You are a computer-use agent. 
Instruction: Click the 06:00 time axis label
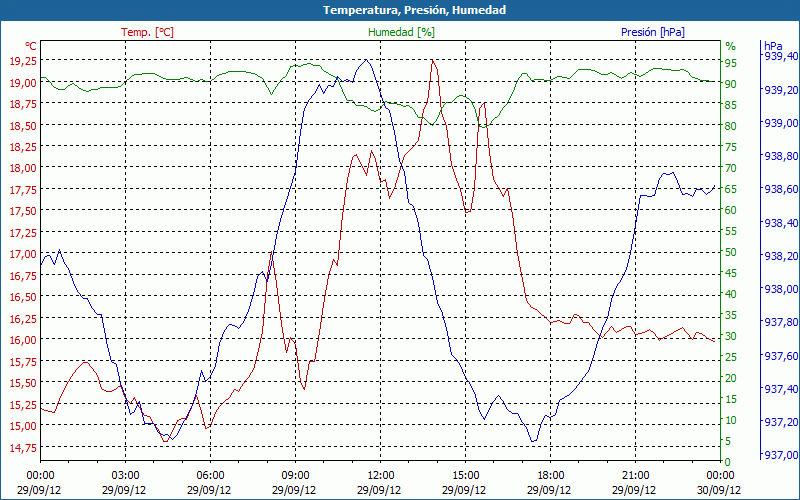[210, 475]
